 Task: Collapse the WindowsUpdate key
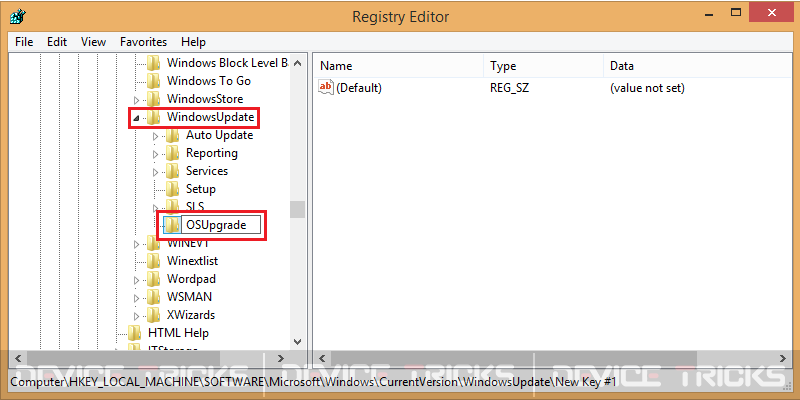pos(136,118)
